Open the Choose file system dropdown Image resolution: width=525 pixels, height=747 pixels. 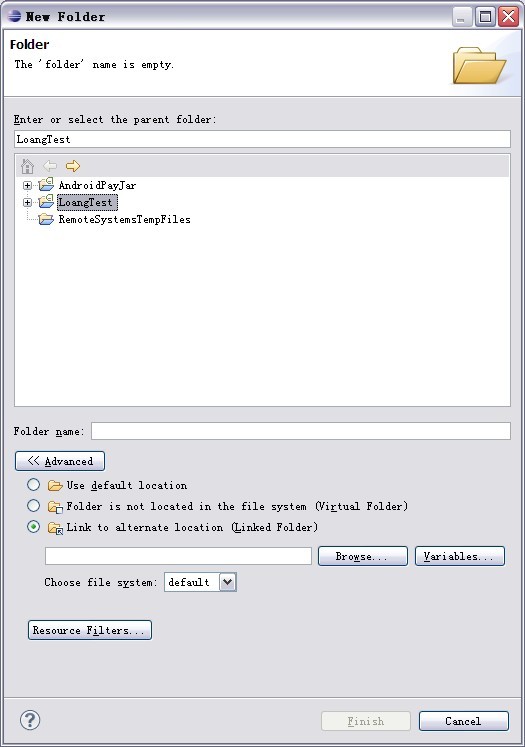pos(228,582)
